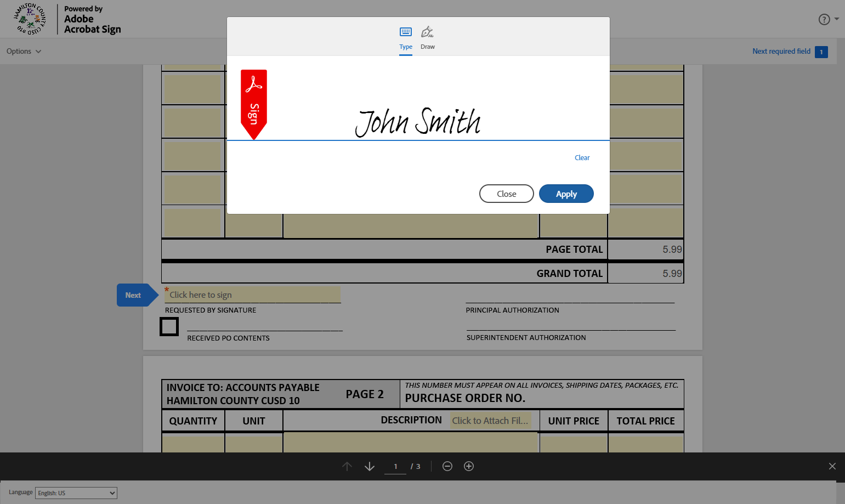Click the 'Powered by Adobe Acrobat Sign' text
This screenshot has height=504, width=845.
click(x=92, y=20)
